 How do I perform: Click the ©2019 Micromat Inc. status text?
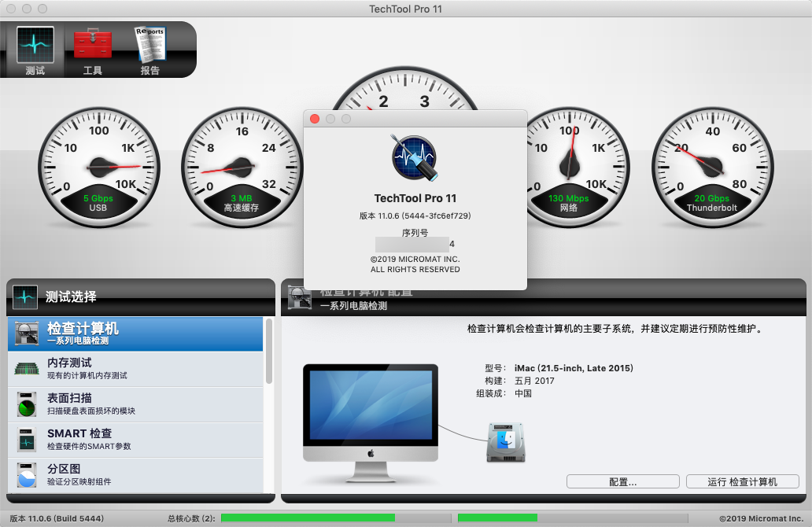click(762, 518)
